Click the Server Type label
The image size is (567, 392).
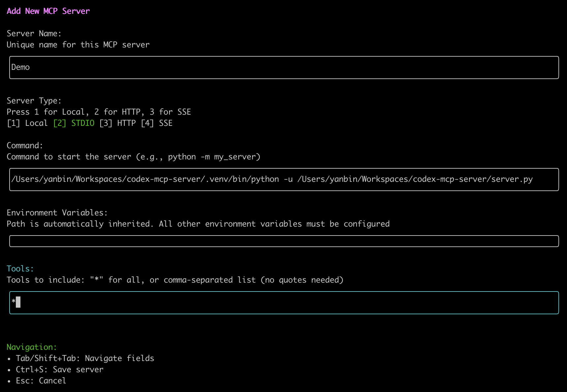pyautogui.click(x=34, y=101)
